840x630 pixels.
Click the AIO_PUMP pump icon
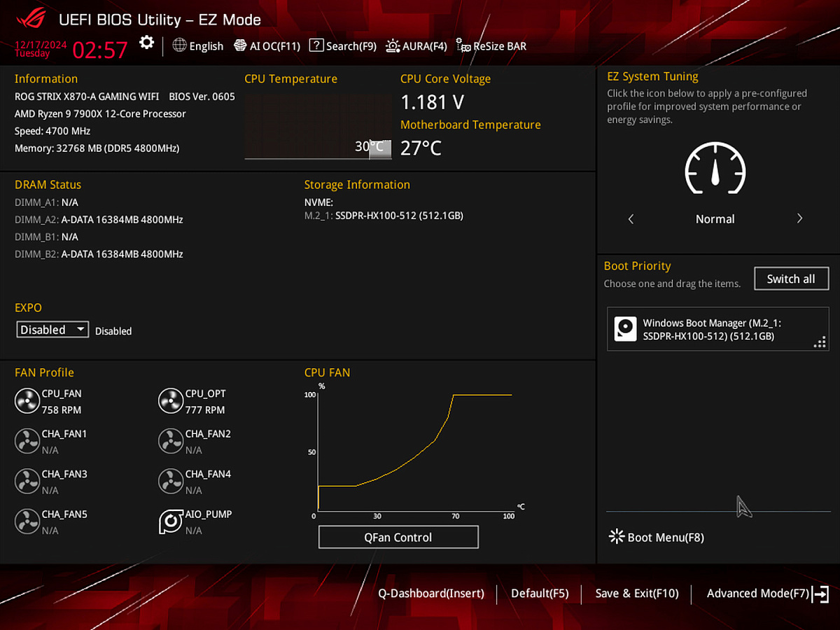tap(170, 521)
